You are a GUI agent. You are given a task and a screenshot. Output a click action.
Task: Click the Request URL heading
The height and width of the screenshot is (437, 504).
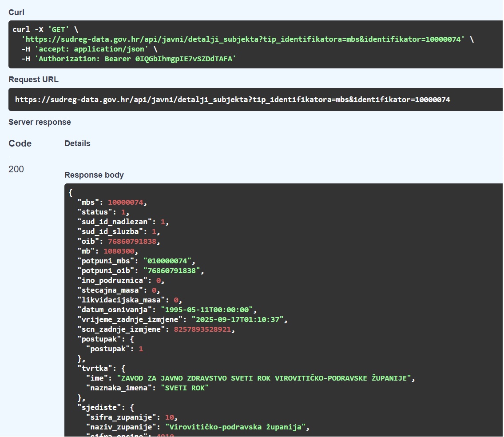click(x=33, y=80)
